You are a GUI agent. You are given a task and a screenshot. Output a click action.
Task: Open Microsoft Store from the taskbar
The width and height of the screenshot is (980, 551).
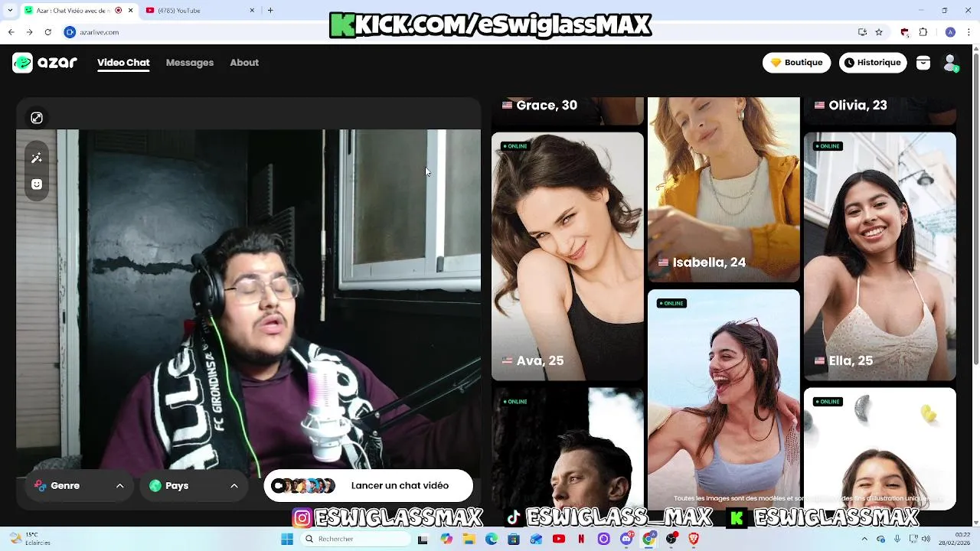[514, 539]
